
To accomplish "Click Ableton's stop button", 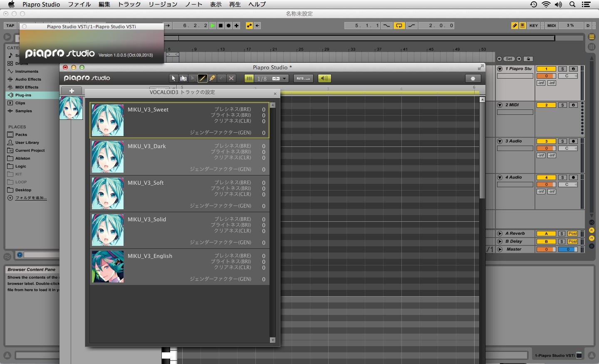I will click(x=220, y=25).
